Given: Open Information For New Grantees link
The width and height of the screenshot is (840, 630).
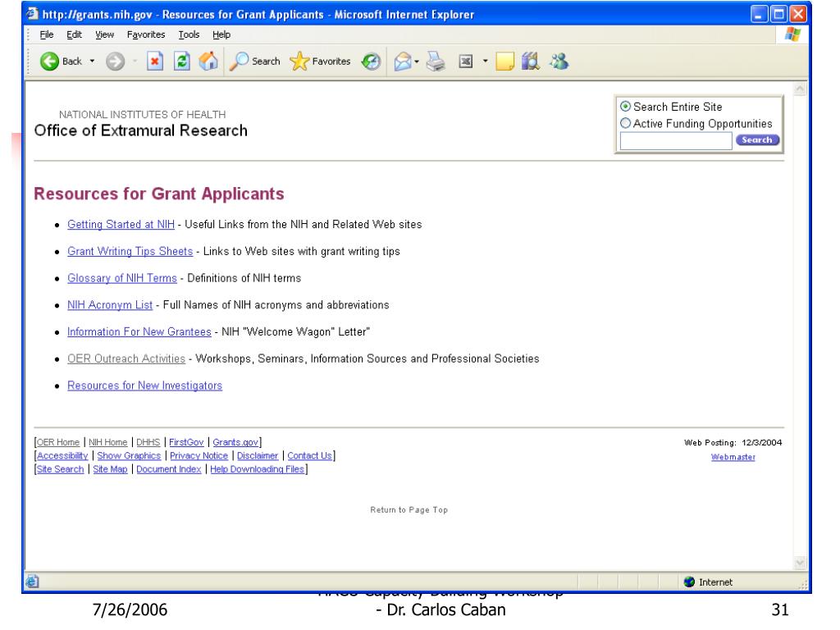Looking at the screenshot, I should point(139,331).
